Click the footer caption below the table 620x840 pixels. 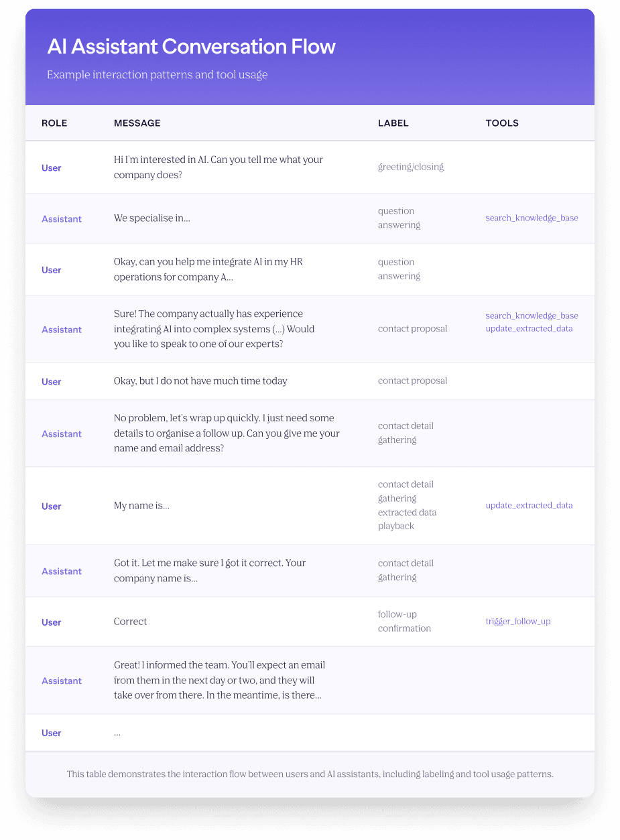click(x=310, y=774)
